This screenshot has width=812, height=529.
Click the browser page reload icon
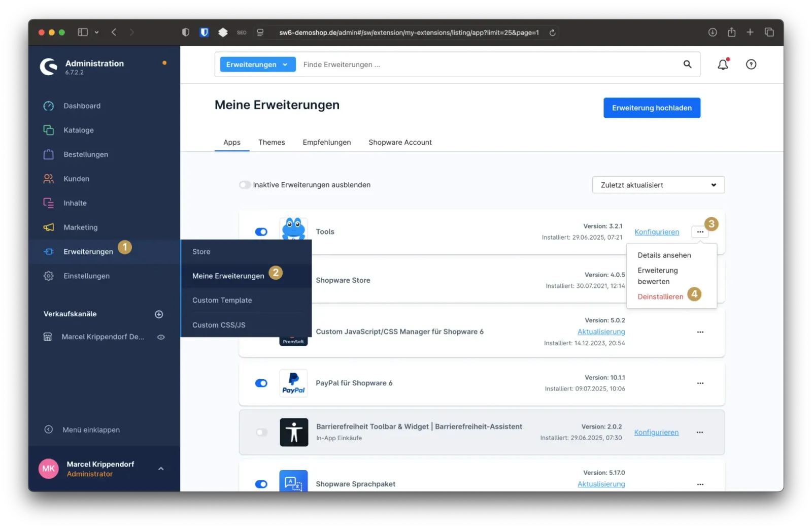[553, 32]
